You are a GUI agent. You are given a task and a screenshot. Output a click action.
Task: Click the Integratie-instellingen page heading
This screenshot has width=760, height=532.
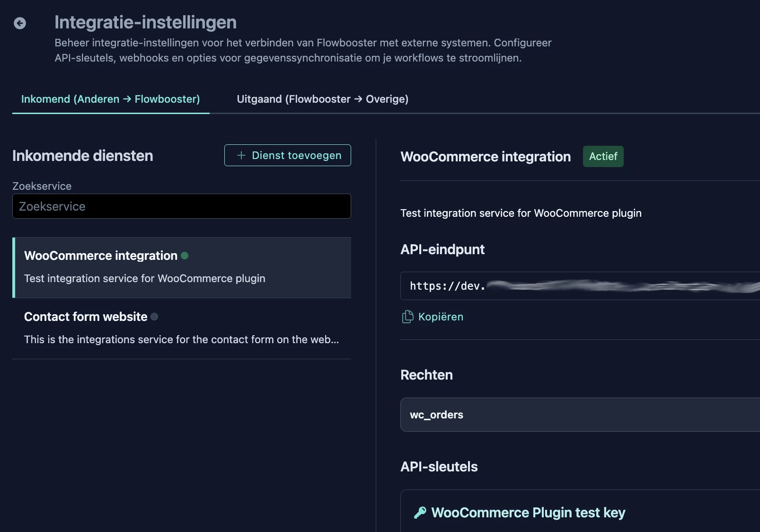point(145,22)
